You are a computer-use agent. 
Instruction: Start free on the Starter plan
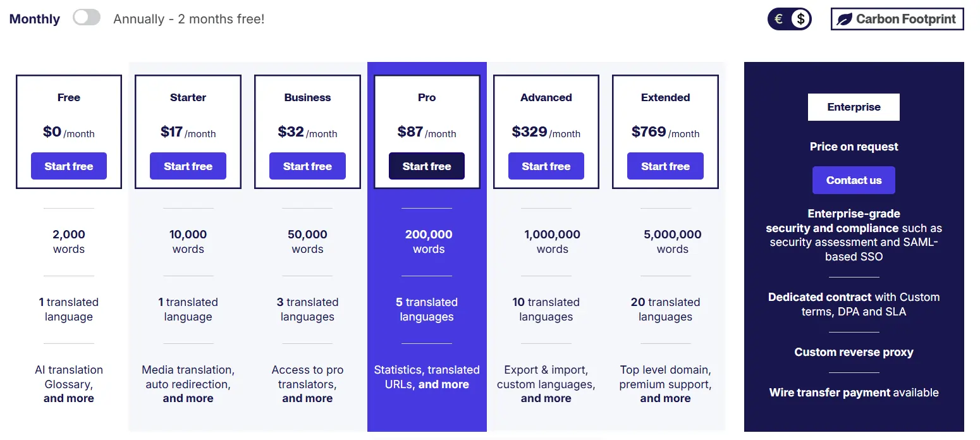tap(188, 166)
